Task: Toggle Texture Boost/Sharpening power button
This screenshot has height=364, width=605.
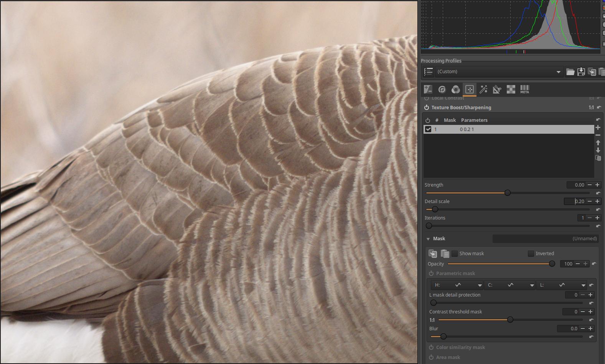Action: [427, 108]
